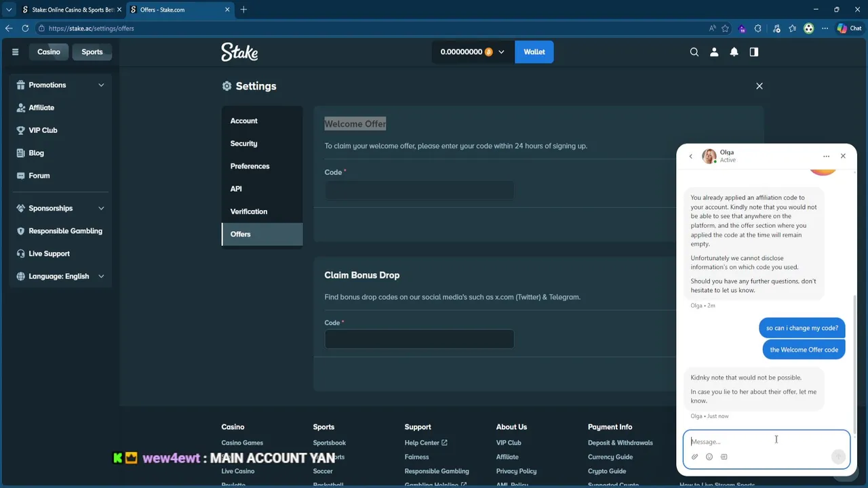Screen dimensions: 868x488
Task: Select the Offers settings section
Action: pyautogui.click(x=262, y=235)
